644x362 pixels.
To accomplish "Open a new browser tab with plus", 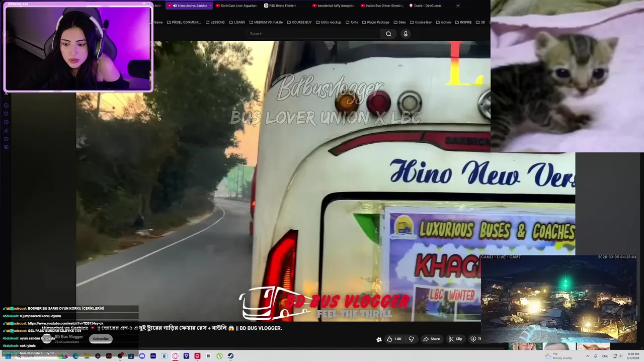I will (458, 6).
